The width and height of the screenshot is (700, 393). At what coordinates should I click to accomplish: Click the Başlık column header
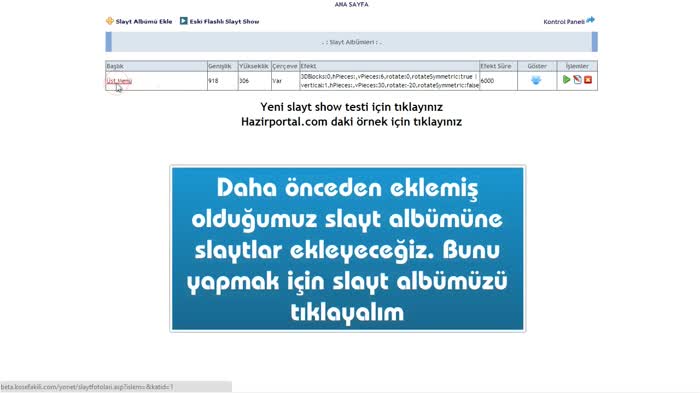coord(156,66)
